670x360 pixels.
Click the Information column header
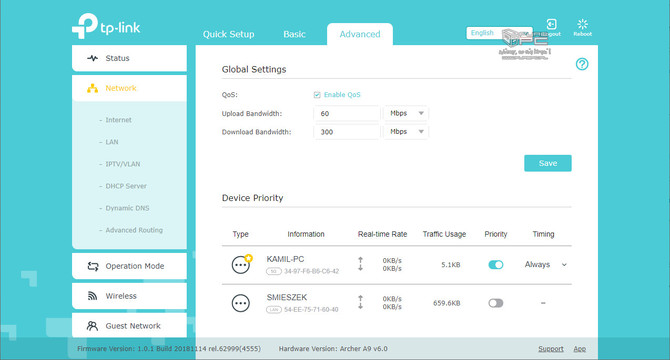306,234
